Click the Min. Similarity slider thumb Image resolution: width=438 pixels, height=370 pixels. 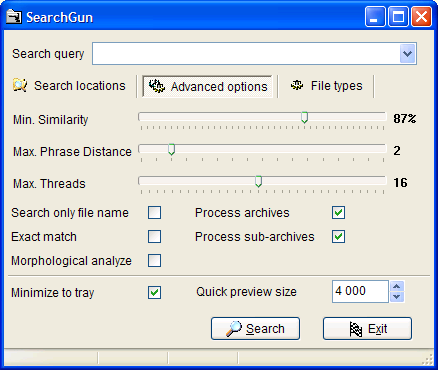304,117
